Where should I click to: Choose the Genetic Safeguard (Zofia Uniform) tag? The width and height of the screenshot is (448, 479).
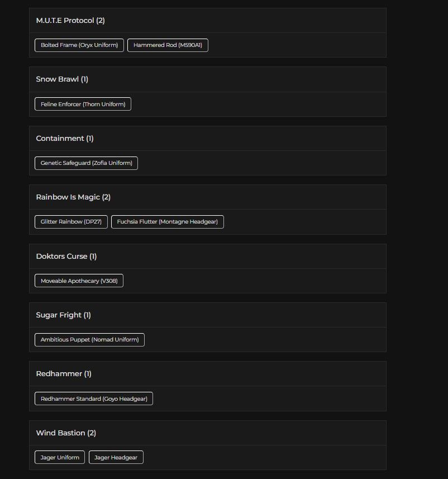(x=86, y=163)
